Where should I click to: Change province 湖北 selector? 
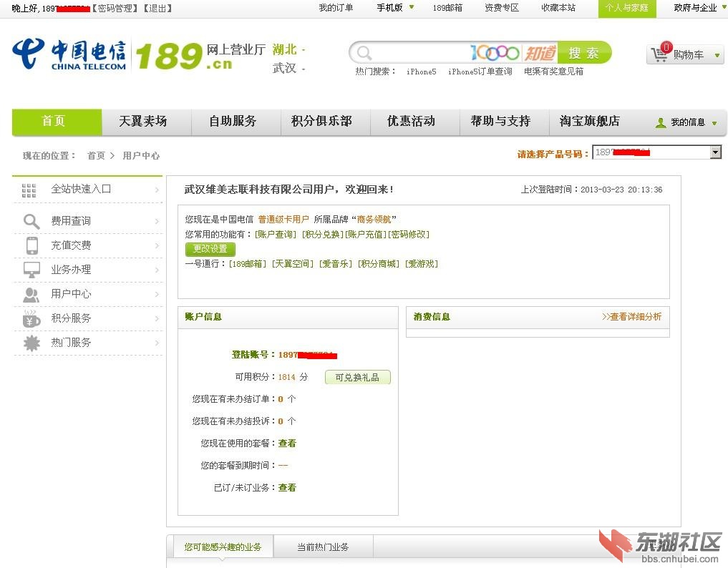(x=288, y=49)
